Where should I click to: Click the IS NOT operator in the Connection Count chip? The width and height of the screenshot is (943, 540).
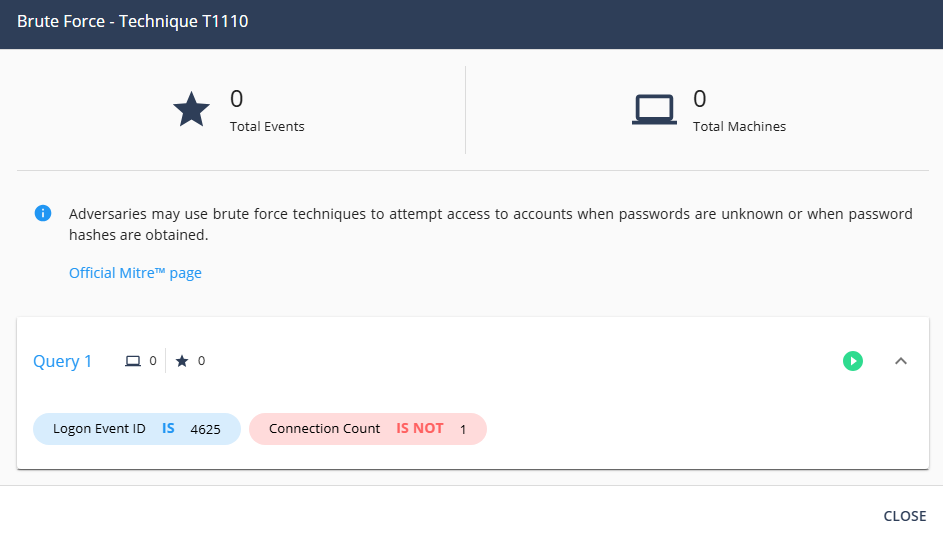point(419,429)
